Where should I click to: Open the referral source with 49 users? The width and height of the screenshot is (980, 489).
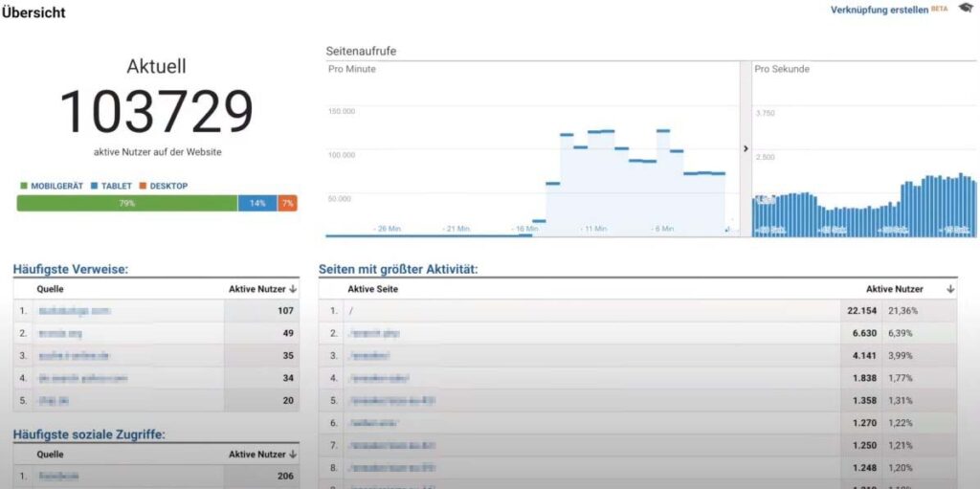click(60, 333)
